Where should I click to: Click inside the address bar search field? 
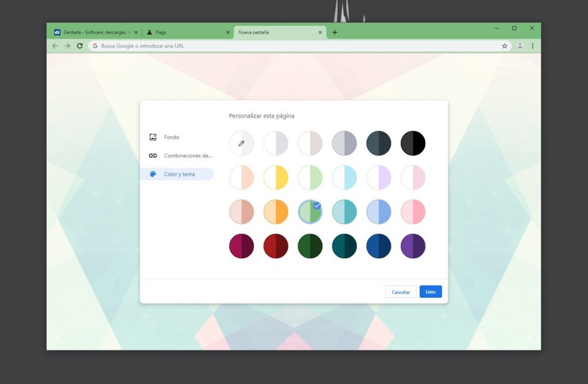[230, 46]
